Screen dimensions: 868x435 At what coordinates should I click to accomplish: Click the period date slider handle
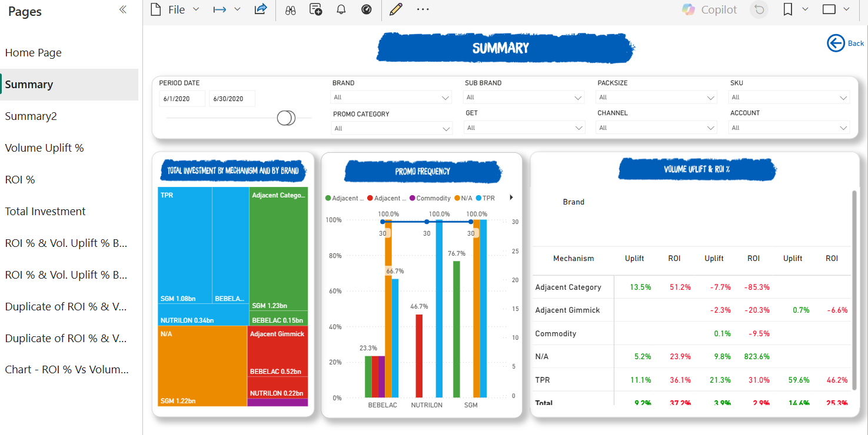286,118
